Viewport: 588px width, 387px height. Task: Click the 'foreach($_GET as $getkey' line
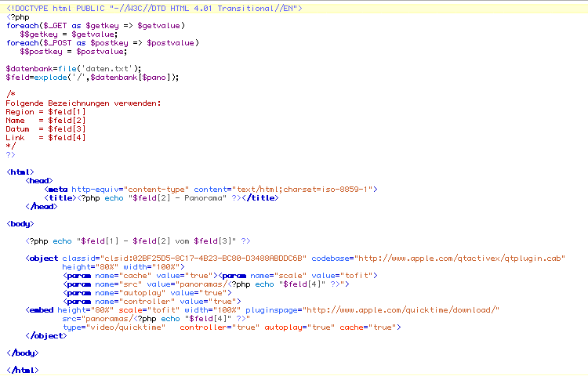click(x=96, y=26)
